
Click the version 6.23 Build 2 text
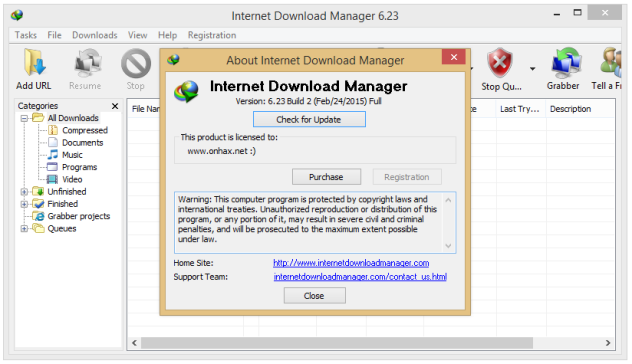(x=308, y=101)
